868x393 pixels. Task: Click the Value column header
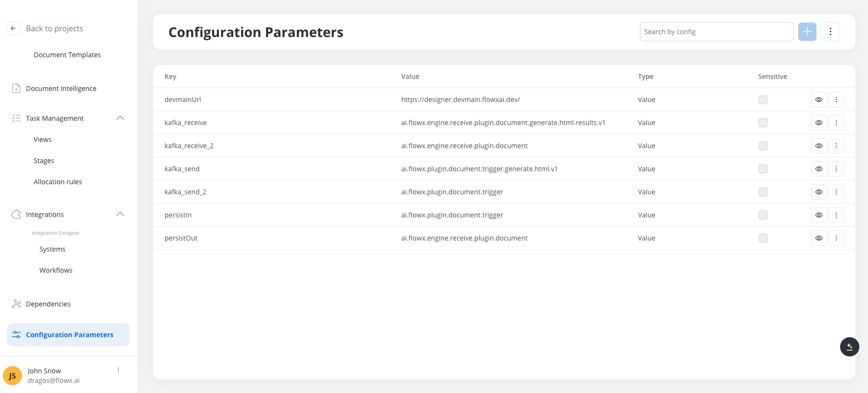(x=410, y=76)
